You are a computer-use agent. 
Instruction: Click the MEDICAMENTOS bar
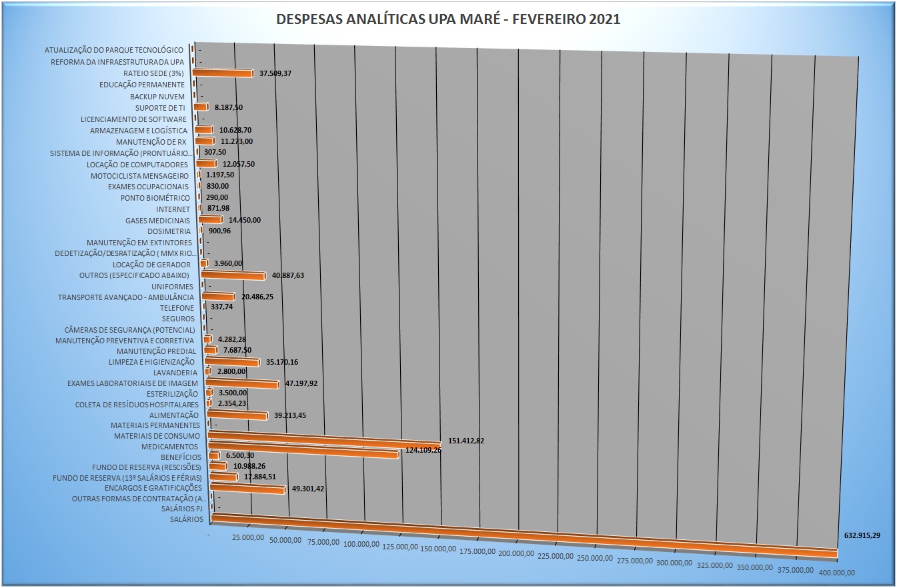[x=303, y=450]
